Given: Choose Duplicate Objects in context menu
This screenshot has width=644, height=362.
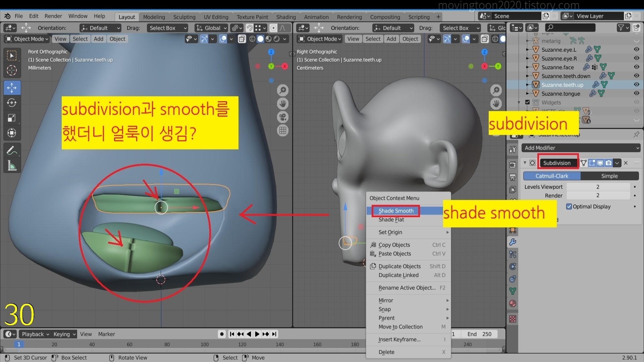Looking at the screenshot, I should pos(409,266).
